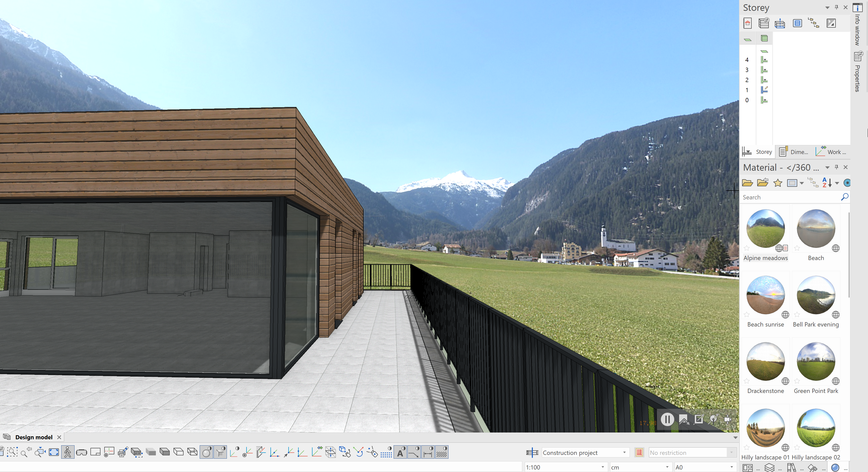Toggle the hatching visibility button
This screenshot has height=472, width=868.
pyautogui.click(x=442, y=452)
